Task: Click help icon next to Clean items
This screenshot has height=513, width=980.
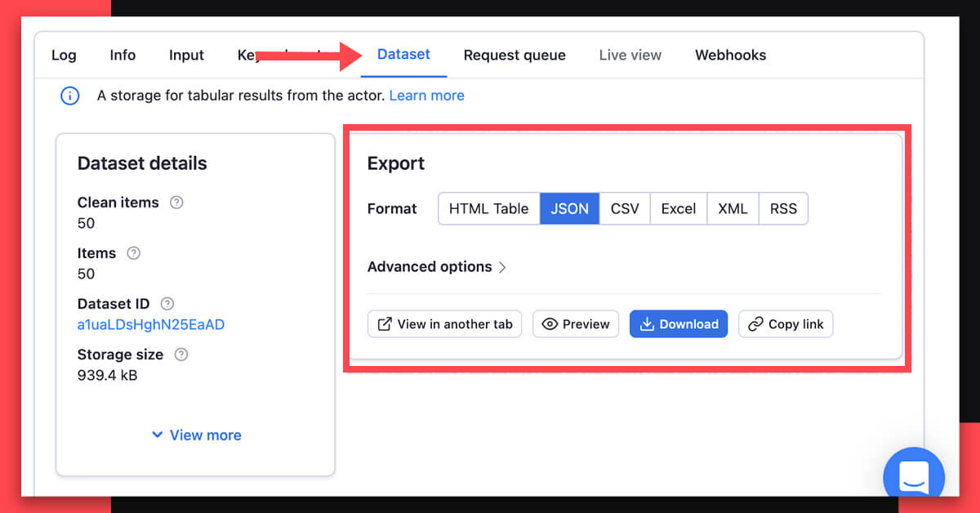Action: pyautogui.click(x=176, y=203)
